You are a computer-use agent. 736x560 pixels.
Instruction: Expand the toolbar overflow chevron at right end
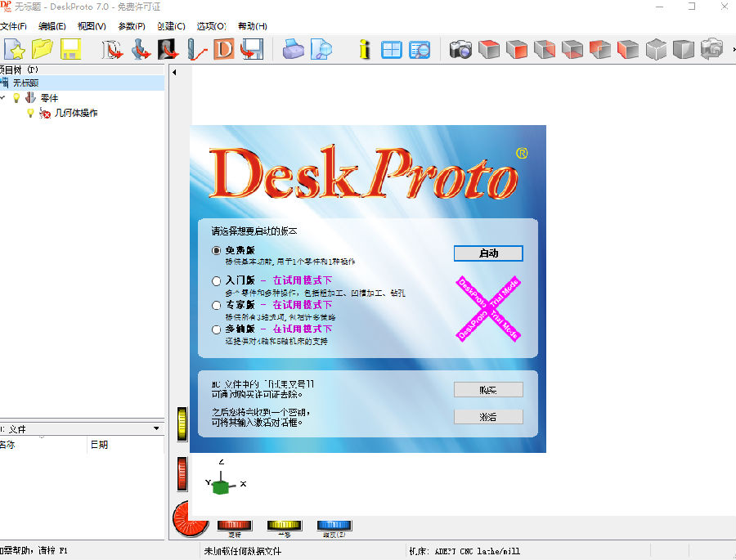tap(734, 49)
